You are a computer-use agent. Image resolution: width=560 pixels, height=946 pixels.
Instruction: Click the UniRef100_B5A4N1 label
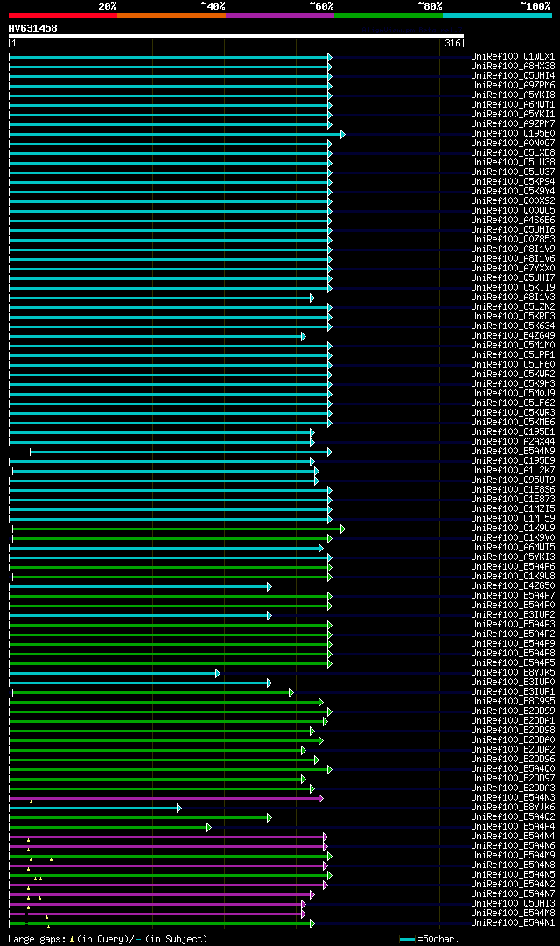513,923
